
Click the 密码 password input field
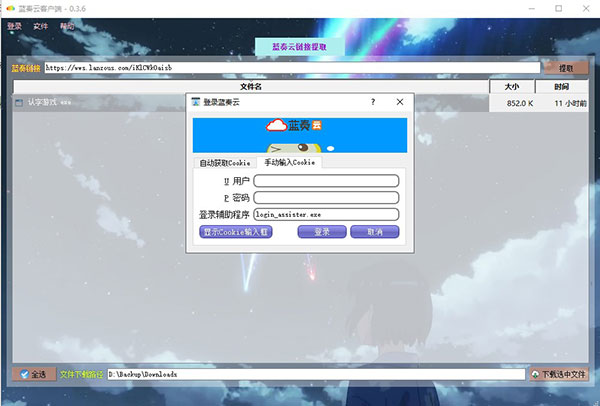pyautogui.click(x=326, y=198)
